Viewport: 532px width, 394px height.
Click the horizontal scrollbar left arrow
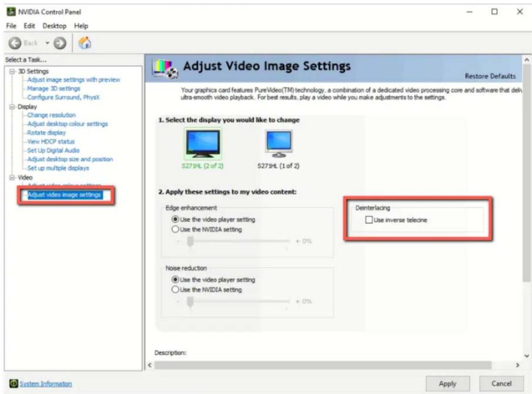pos(150,365)
